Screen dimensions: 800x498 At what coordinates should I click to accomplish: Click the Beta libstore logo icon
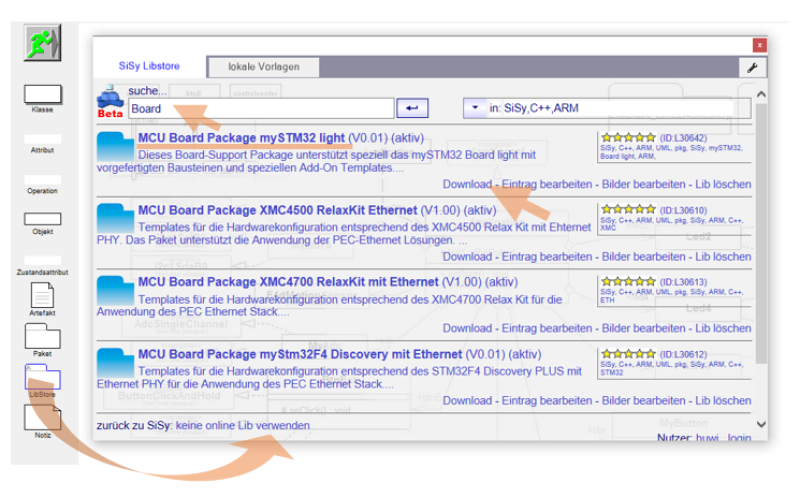110,104
